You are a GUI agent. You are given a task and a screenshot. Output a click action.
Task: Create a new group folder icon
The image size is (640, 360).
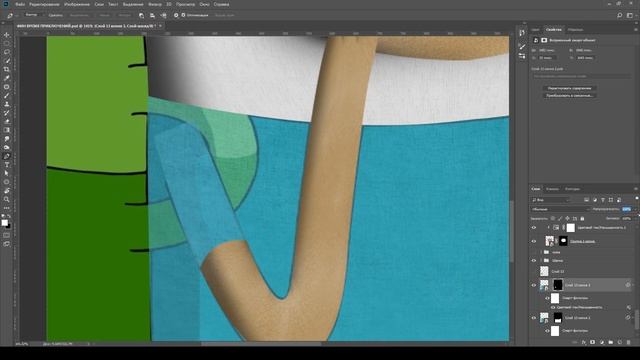[x=611, y=342]
